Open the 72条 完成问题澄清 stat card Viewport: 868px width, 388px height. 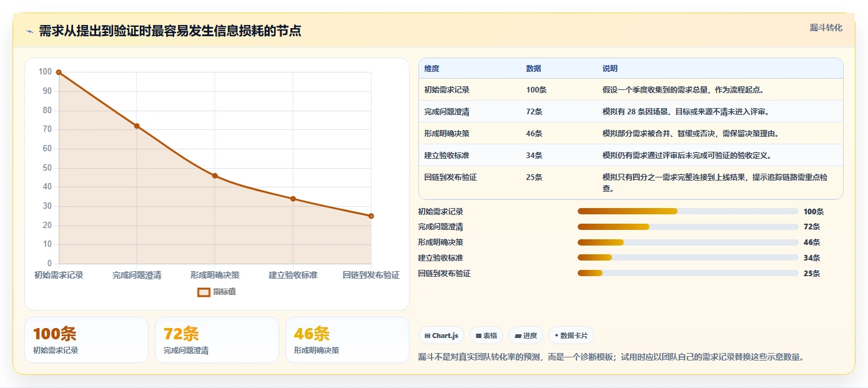pyautogui.click(x=217, y=340)
